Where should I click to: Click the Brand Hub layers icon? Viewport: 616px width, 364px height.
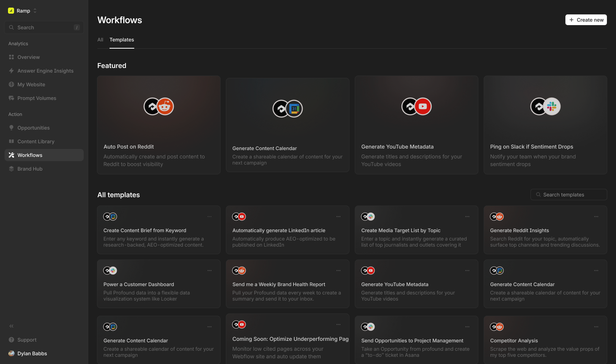point(11,169)
